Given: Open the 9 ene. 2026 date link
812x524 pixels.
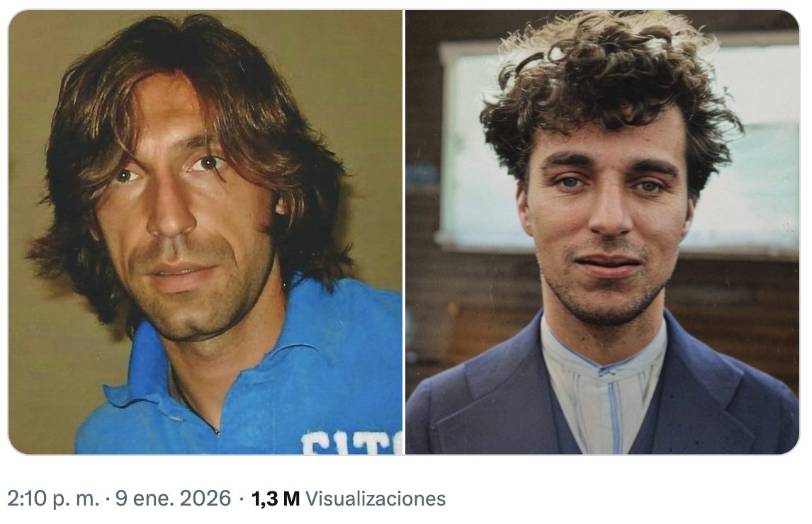Looking at the screenshot, I should (173, 499).
